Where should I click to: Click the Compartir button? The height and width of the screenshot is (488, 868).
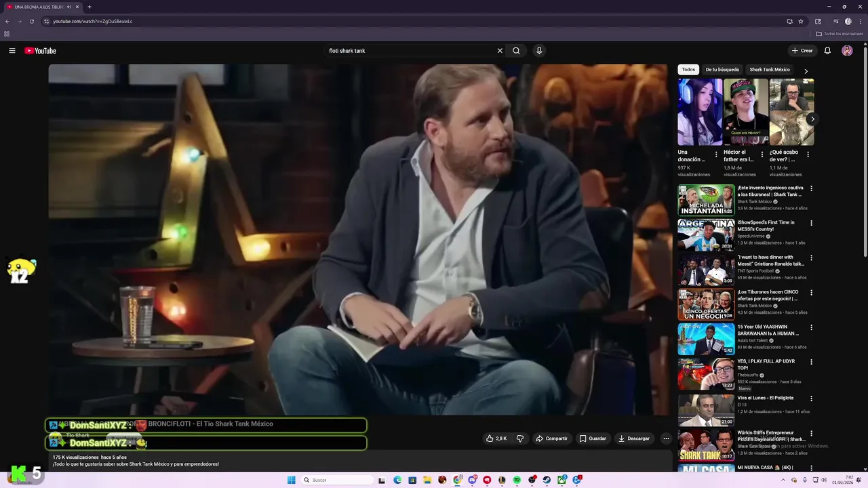[x=551, y=439]
